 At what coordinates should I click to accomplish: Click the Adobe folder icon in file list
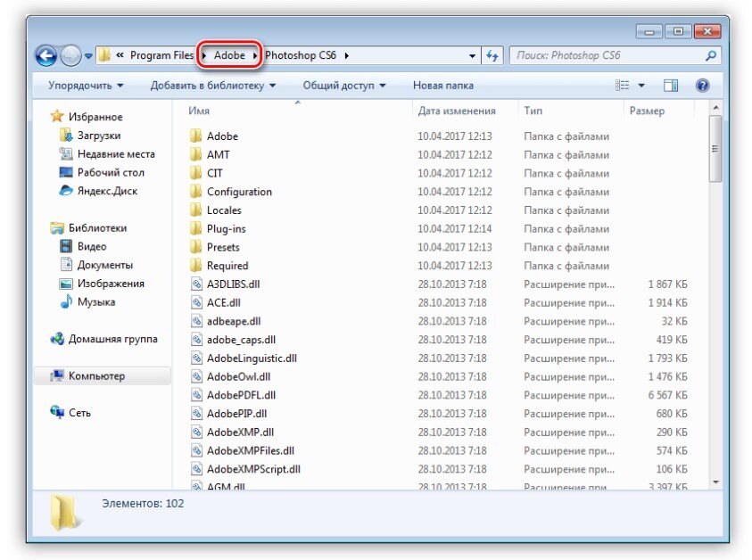pos(195,136)
